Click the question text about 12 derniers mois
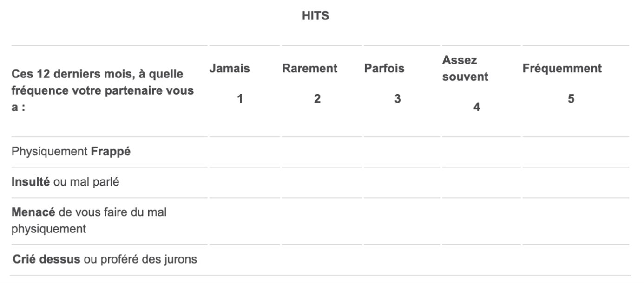The width and height of the screenshot is (644, 283). tap(102, 90)
